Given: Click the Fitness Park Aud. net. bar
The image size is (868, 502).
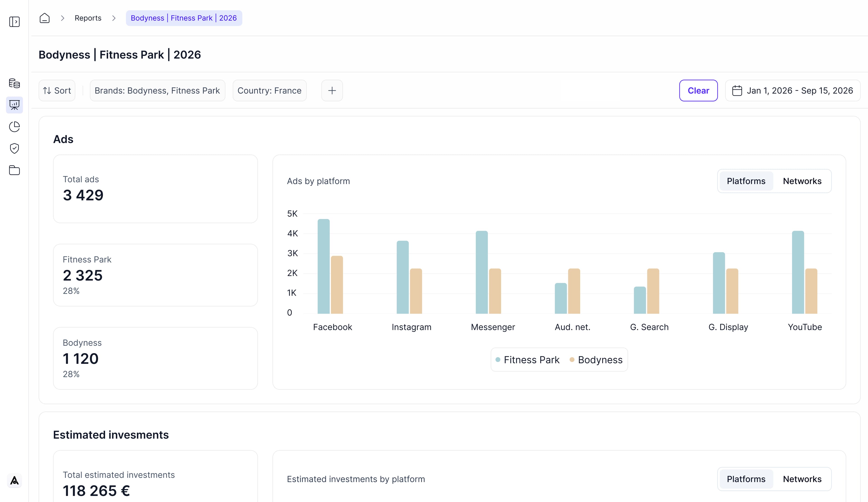Looking at the screenshot, I should (x=560, y=298).
